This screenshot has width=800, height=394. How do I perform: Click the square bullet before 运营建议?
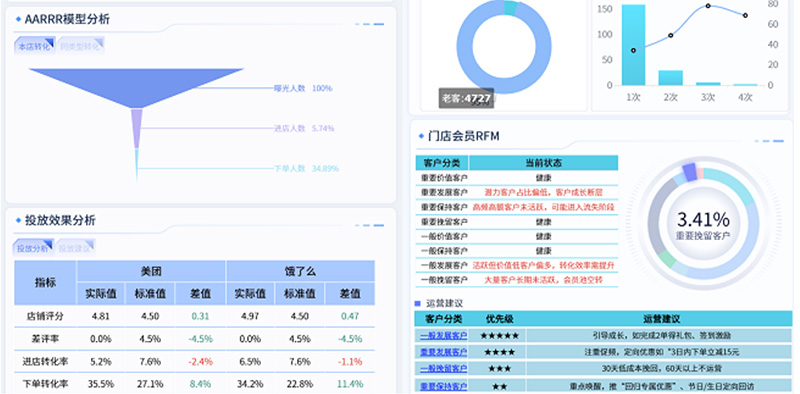(x=418, y=304)
